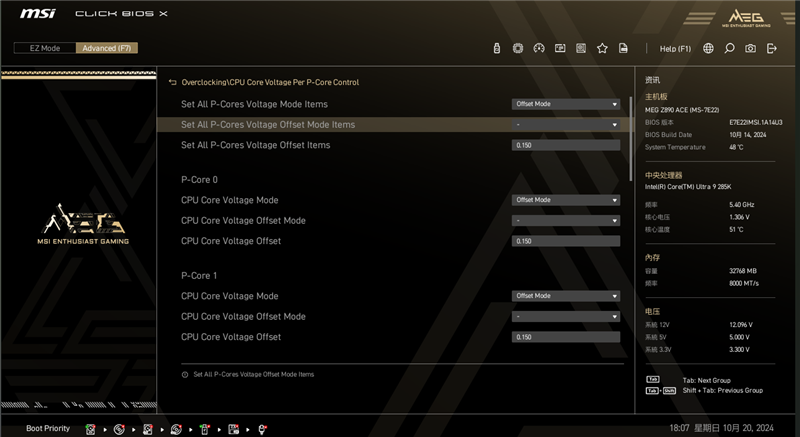
Task: Click the info icon beside the help description
Action: (x=185, y=374)
